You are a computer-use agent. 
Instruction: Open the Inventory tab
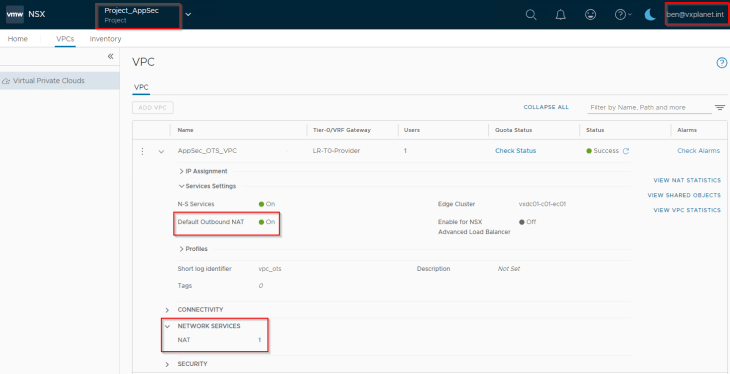click(x=105, y=39)
